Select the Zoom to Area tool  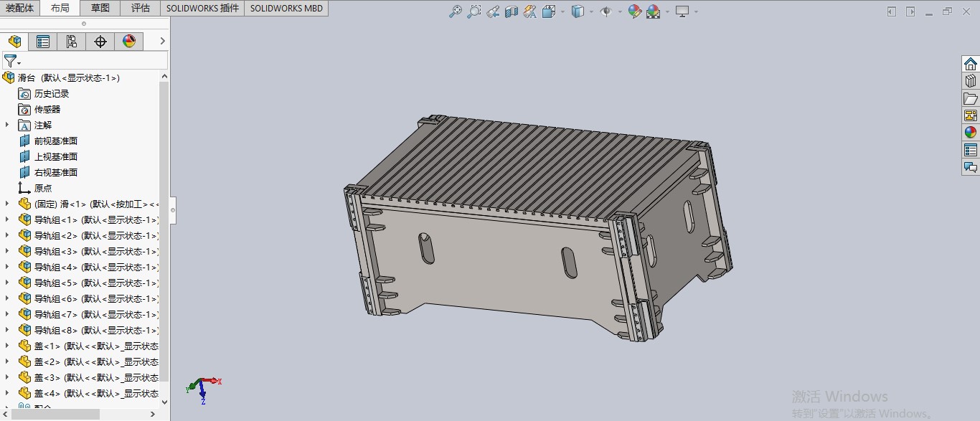pyautogui.click(x=474, y=11)
